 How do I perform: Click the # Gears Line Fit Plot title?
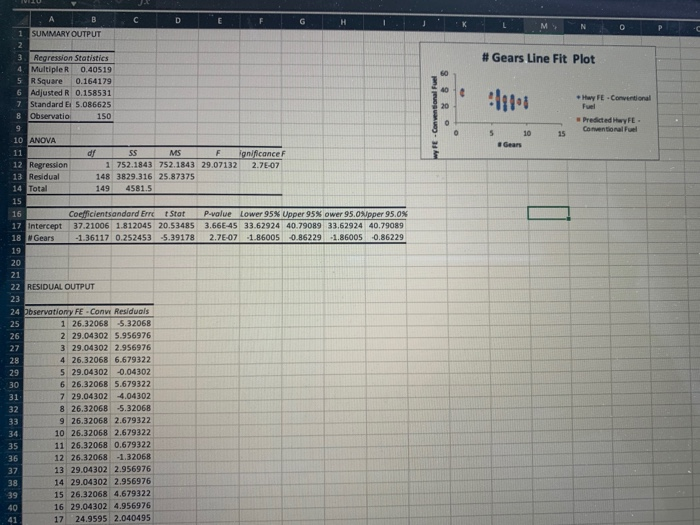(538, 59)
